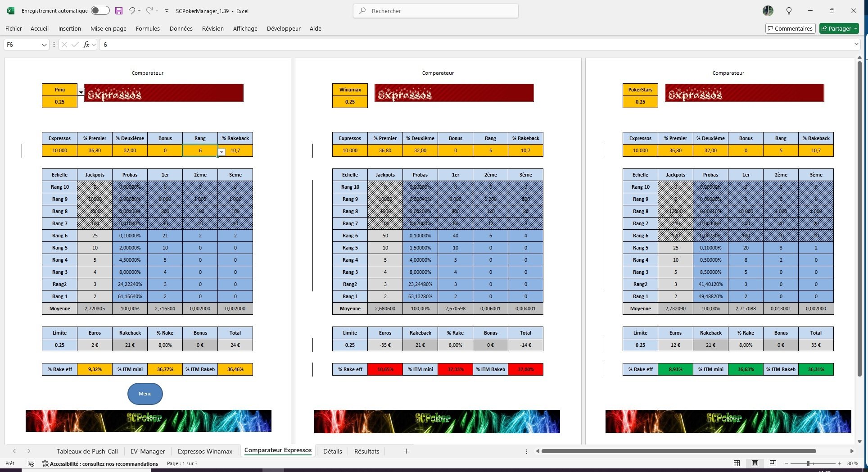Open Customize Quick Access Toolbar dropdown
Screen dimensions: 868x472
tap(167, 11)
